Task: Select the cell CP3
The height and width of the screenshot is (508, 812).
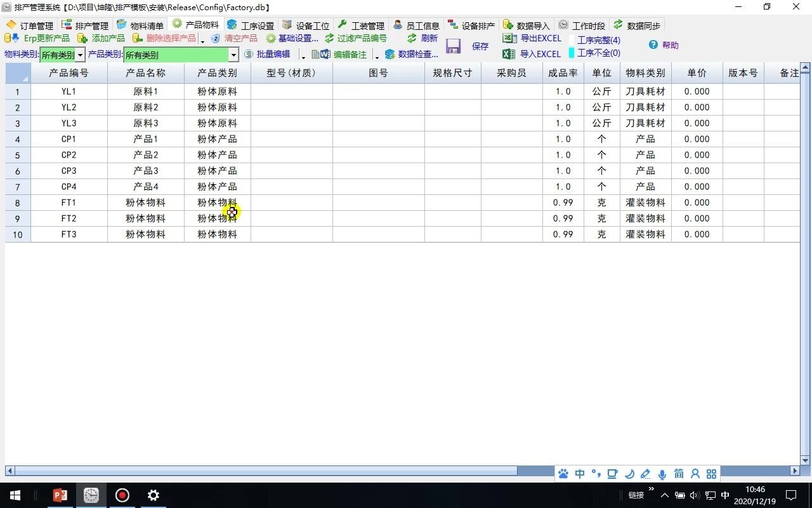Action: pyautogui.click(x=69, y=171)
